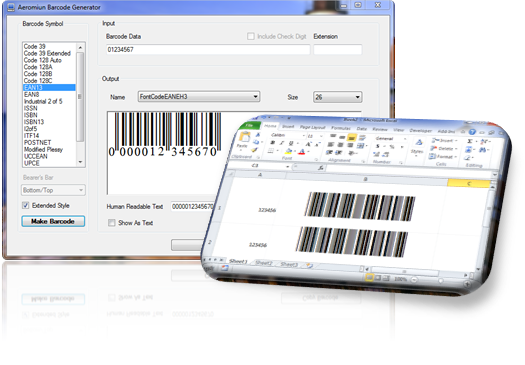525x365 pixels.
Task: Enable the Include Check Digit checkbox
Action: pyautogui.click(x=251, y=36)
